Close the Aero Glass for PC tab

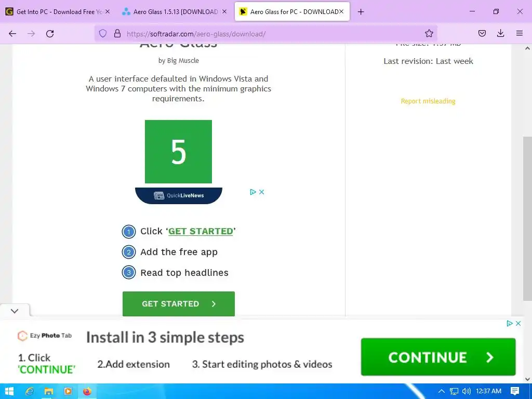coord(341,11)
